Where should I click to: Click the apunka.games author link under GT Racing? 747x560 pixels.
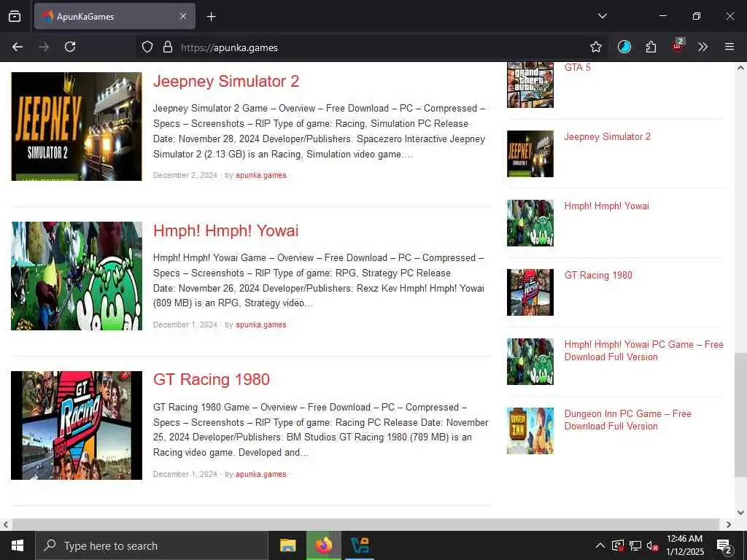click(x=260, y=474)
